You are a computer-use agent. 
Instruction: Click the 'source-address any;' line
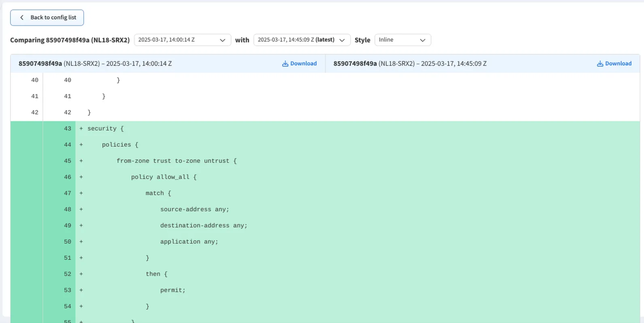click(x=194, y=209)
